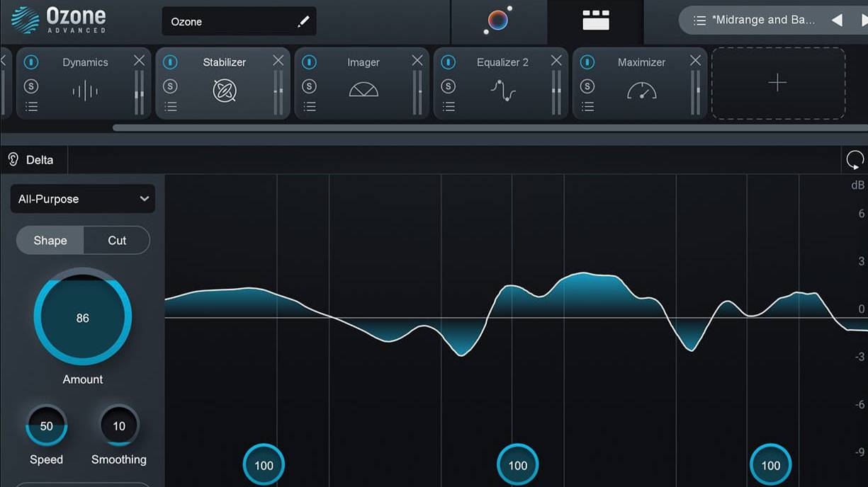Open the All-Purpose mode dropdown

(82, 199)
